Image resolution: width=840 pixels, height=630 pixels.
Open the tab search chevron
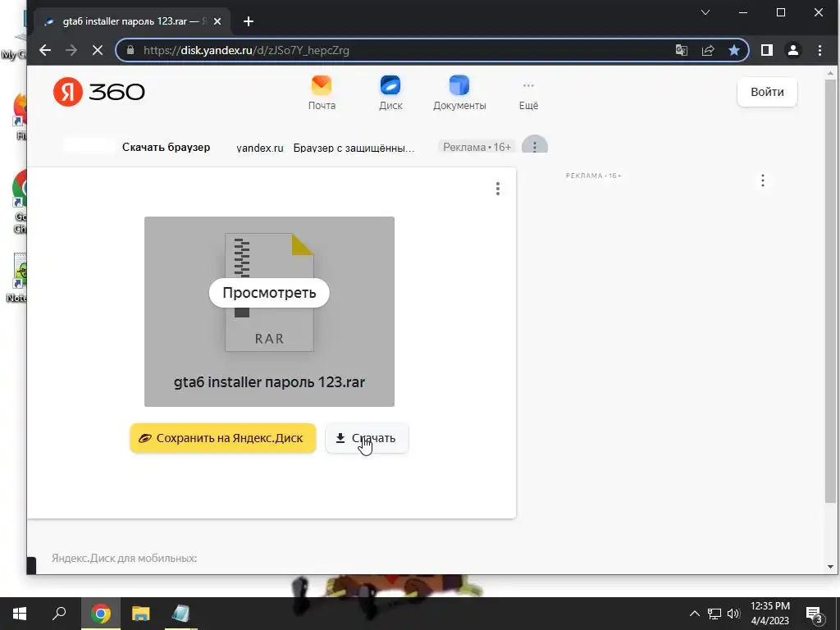click(705, 12)
